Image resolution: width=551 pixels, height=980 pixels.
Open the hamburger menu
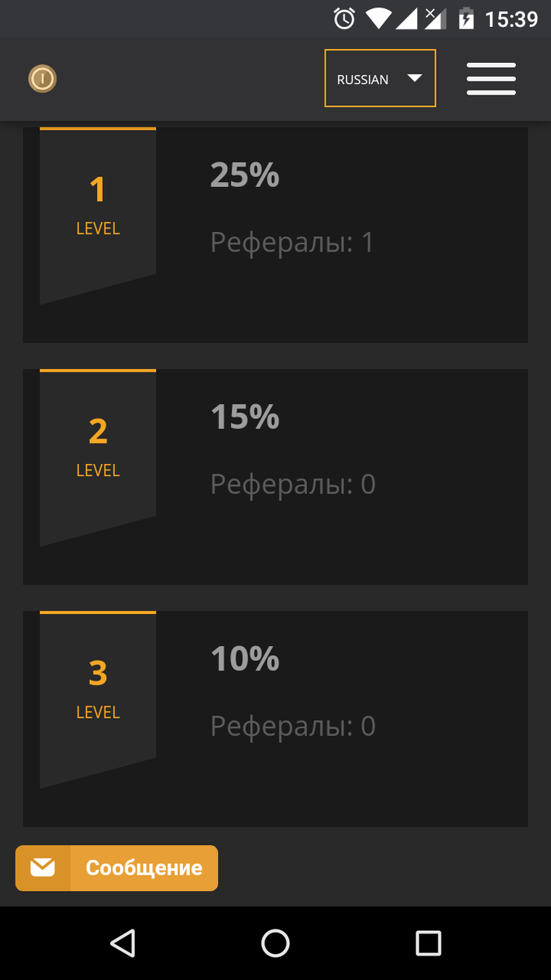click(491, 78)
